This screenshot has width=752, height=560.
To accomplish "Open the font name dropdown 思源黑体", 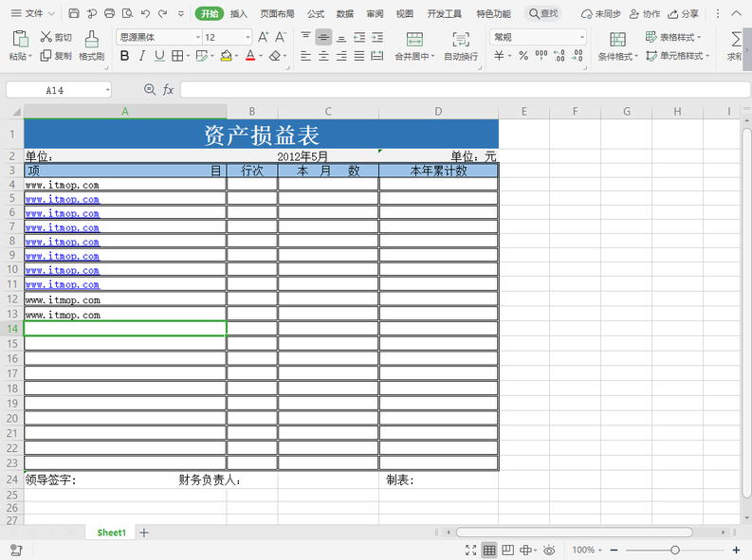I will tap(159, 37).
